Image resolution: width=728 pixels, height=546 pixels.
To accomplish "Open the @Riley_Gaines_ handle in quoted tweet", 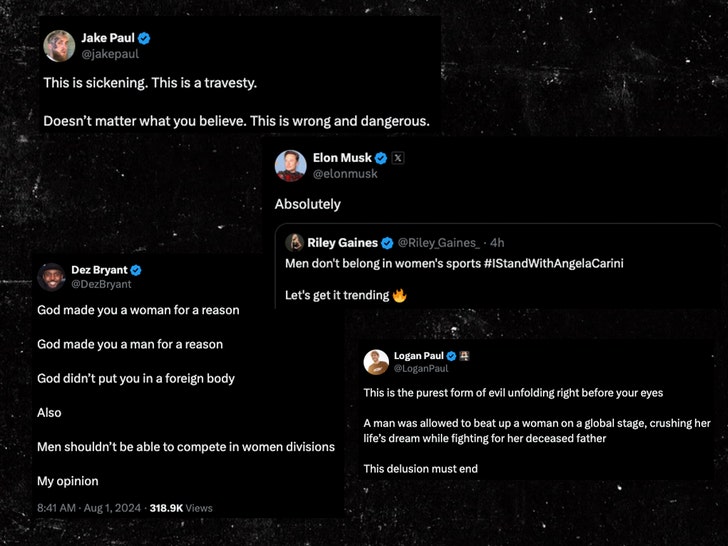I will tap(439, 242).
